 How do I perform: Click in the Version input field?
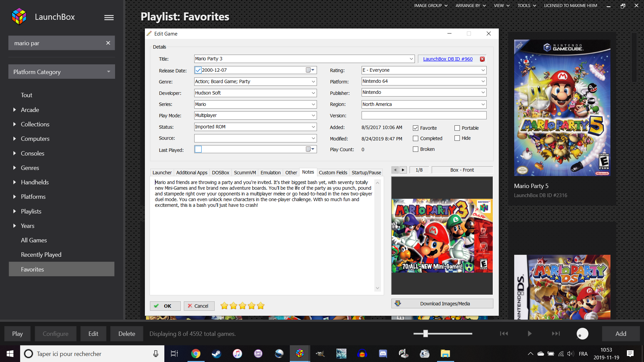(424, 115)
